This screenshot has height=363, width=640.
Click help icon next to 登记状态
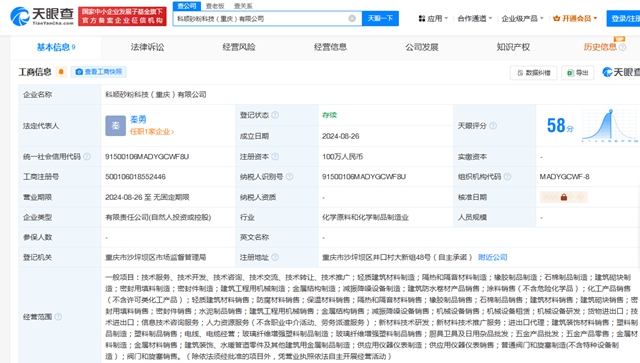275,115
